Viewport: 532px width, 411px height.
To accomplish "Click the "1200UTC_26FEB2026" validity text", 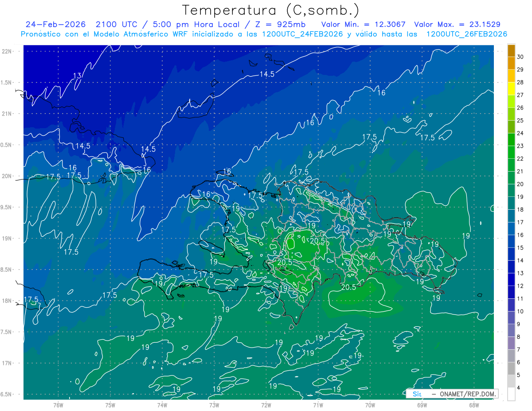I will 467,34.
